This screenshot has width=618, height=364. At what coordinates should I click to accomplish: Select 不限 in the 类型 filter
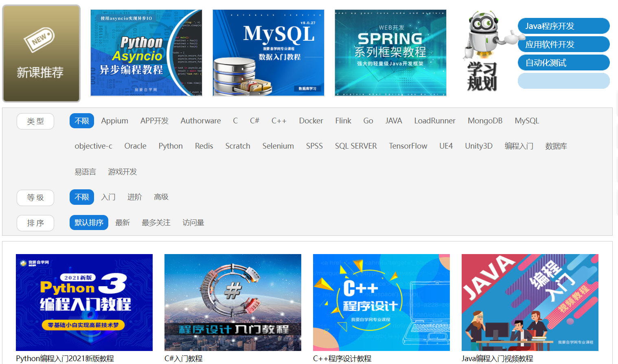82,121
